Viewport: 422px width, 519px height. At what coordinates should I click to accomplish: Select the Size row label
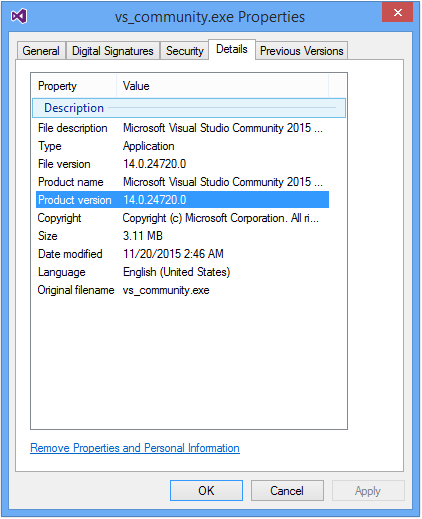pyautogui.click(x=48, y=236)
